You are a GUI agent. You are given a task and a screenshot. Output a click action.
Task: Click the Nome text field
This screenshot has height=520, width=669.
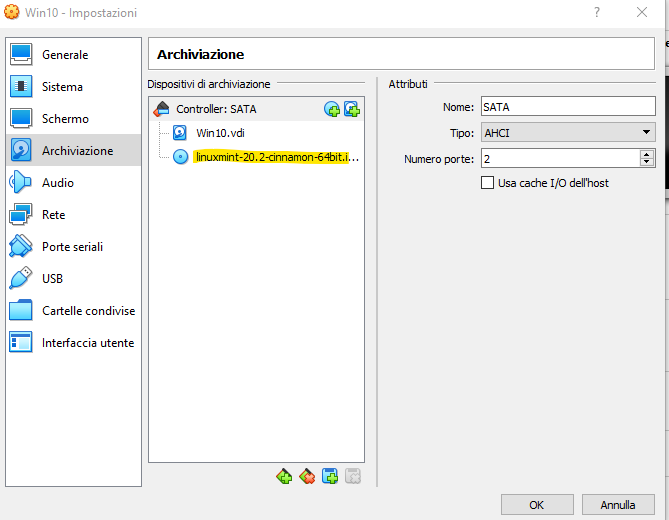[568, 106]
